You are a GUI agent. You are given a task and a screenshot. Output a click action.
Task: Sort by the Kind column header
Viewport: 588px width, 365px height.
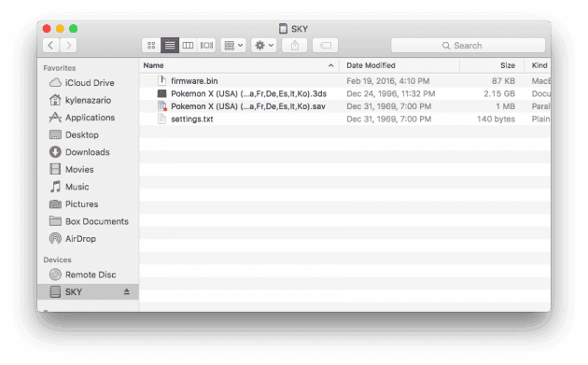[539, 65]
